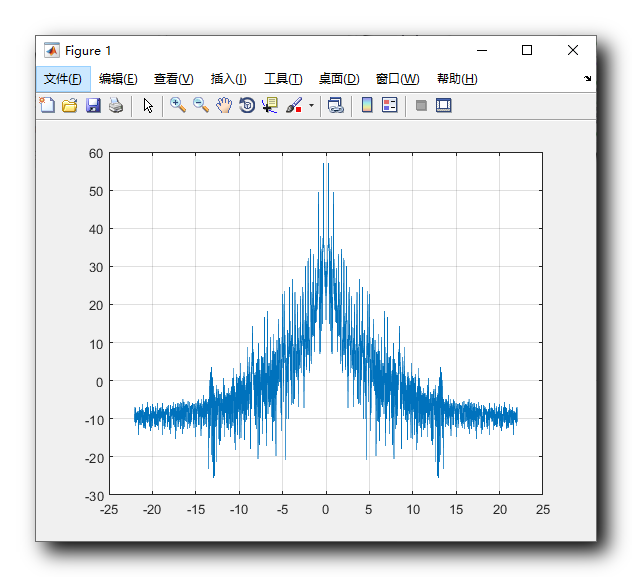Insert a legend via toolbar icon

pos(390,105)
